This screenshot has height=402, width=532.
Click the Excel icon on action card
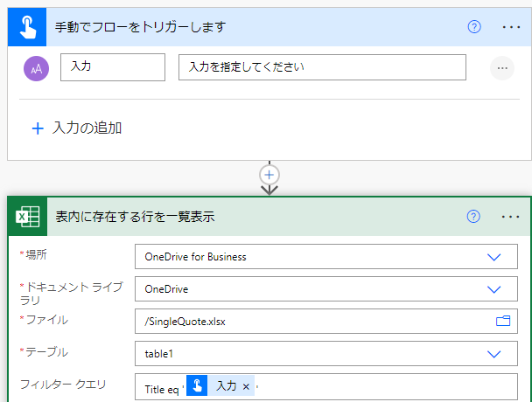(27, 216)
